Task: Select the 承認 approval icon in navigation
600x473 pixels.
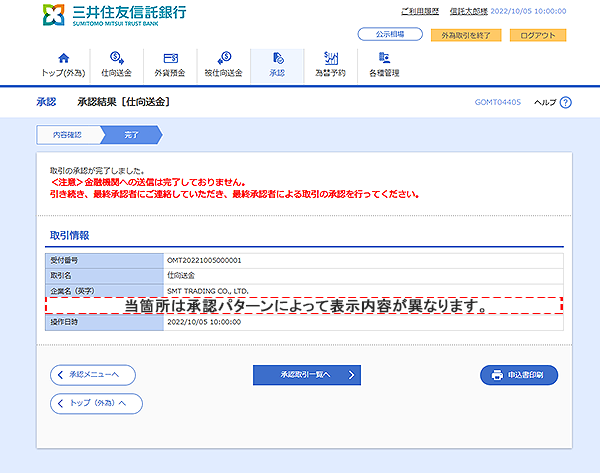Action: point(278,58)
